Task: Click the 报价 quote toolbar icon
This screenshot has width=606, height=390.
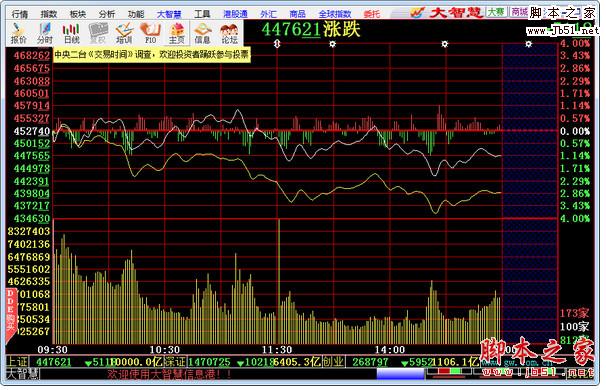Action: [19, 33]
